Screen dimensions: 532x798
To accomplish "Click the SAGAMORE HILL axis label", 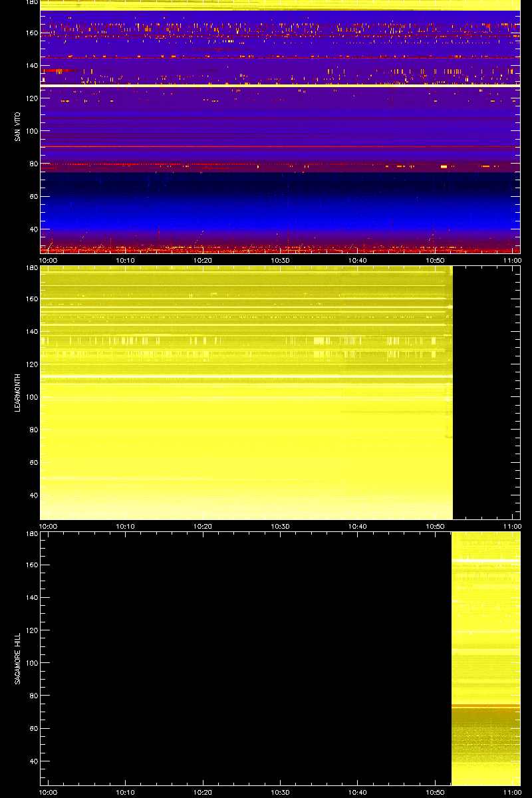I will [18, 658].
